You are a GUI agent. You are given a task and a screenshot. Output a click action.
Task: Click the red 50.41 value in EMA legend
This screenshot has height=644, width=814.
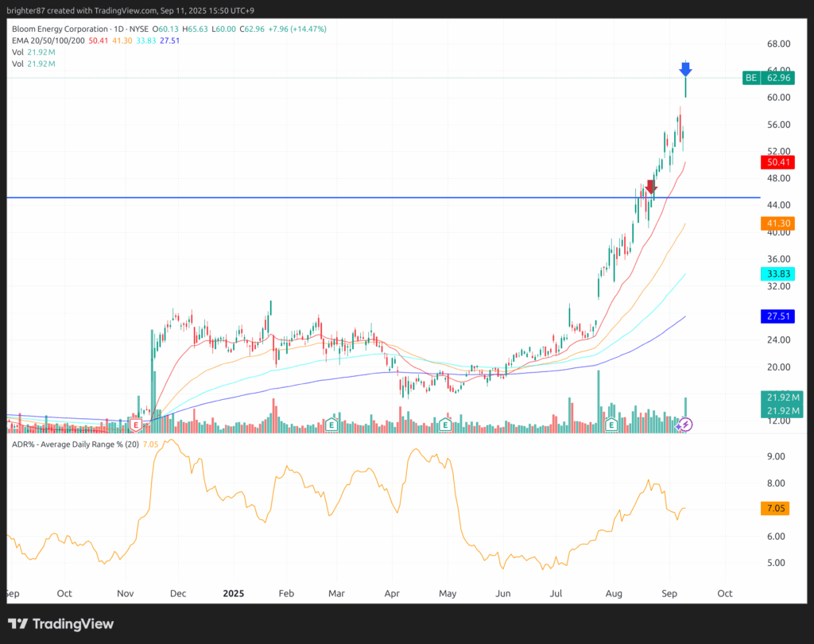click(98, 41)
